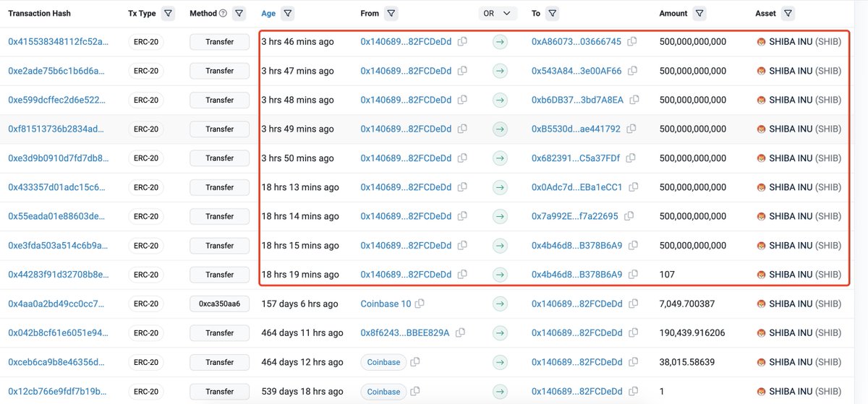
Task: Copy the Coinbase 10 sender address
Action: [x=420, y=304]
